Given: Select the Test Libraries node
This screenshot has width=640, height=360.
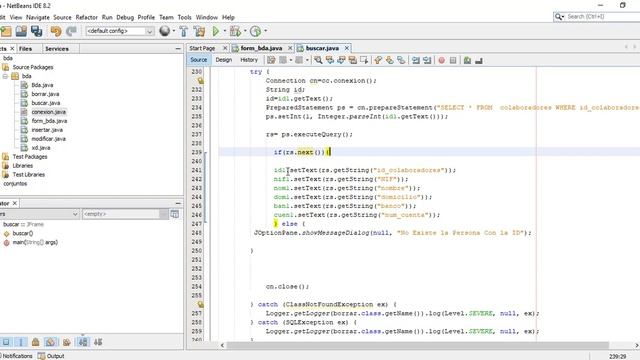Looking at the screenshot, I should 29,175.
